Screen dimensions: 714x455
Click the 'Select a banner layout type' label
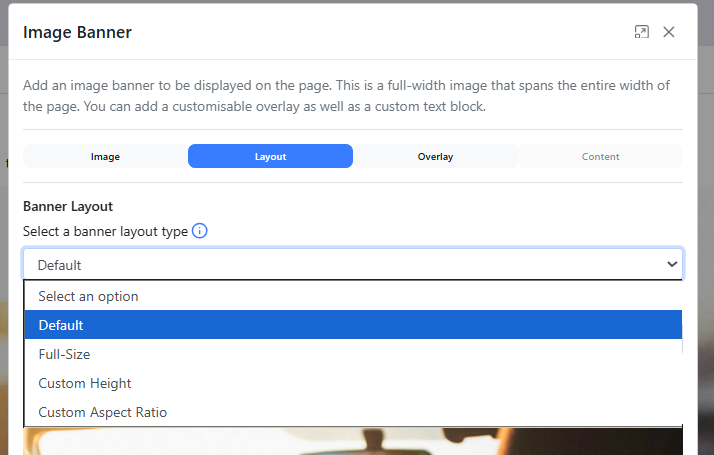click(x=105, y=231)
